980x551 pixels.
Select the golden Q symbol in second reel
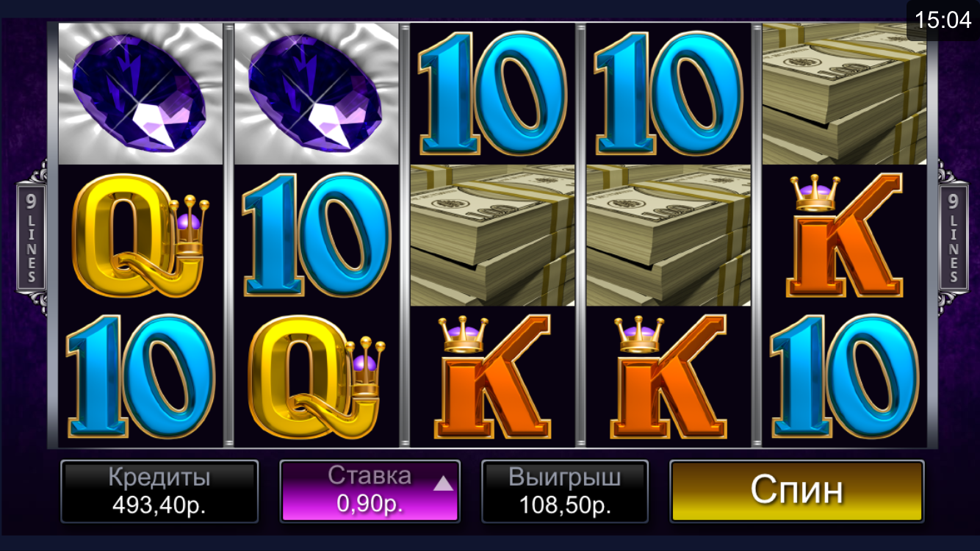[x=317, y=377]
